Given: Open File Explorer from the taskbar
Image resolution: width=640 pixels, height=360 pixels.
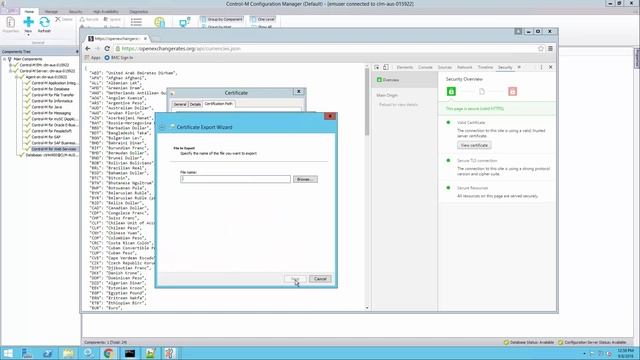Looking at the screenshot, I should point(68,353).
